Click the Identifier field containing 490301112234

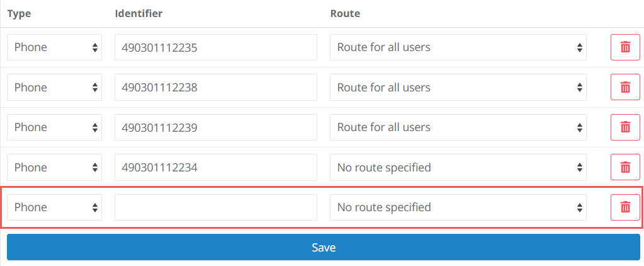(x=215, y=167)
